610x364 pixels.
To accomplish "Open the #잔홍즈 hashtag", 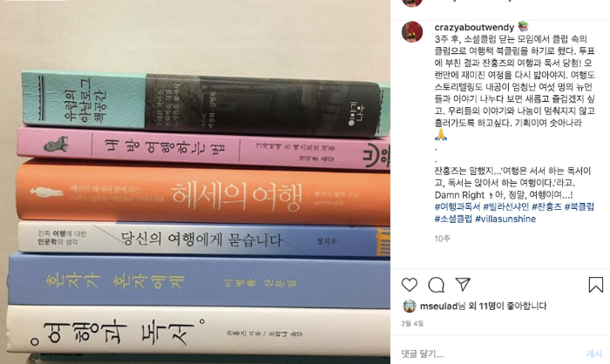I will [x=546, y=207].
